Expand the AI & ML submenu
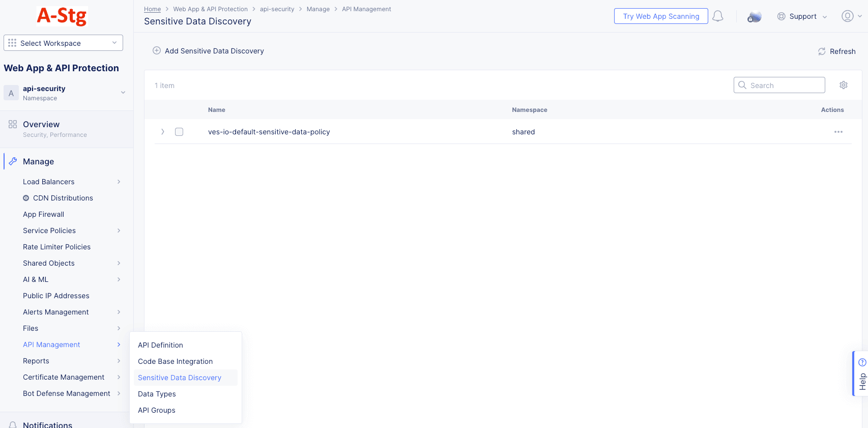 point(119,279)
